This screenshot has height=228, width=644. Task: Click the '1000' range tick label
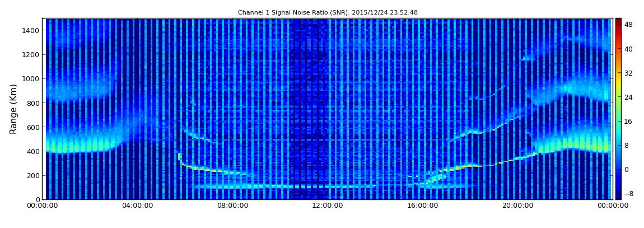pyautogui.click(x=31, y=79)
